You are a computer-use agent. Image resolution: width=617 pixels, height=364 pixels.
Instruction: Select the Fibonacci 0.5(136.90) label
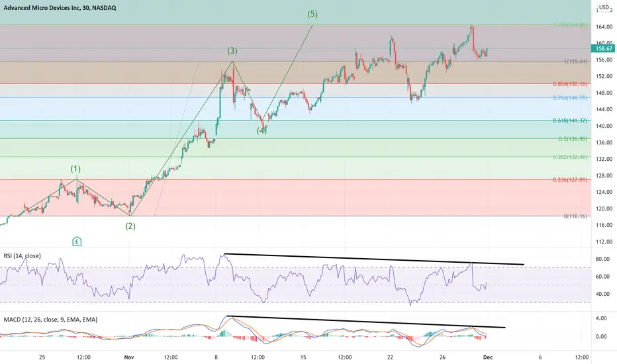click(573, 139)
